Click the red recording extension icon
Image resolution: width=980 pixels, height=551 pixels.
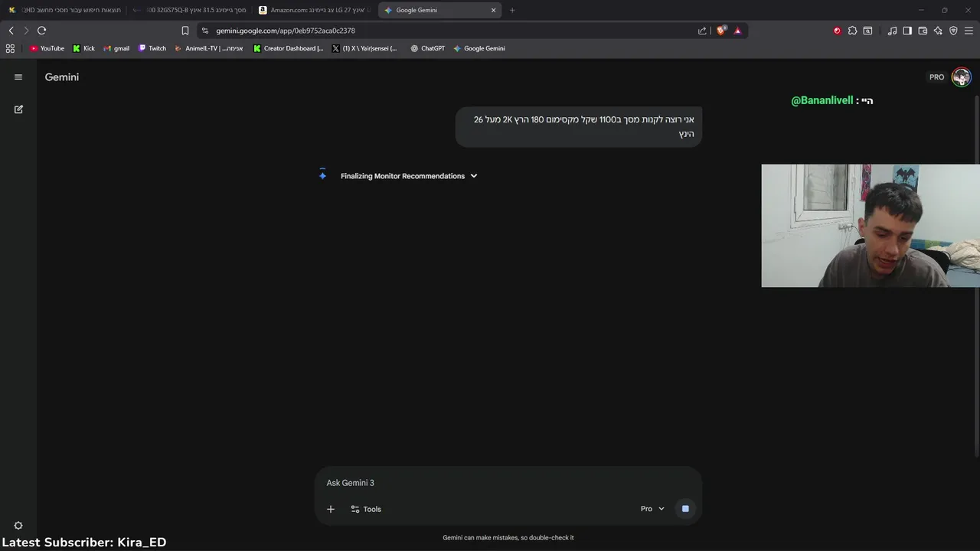click(x=837, y=31)
